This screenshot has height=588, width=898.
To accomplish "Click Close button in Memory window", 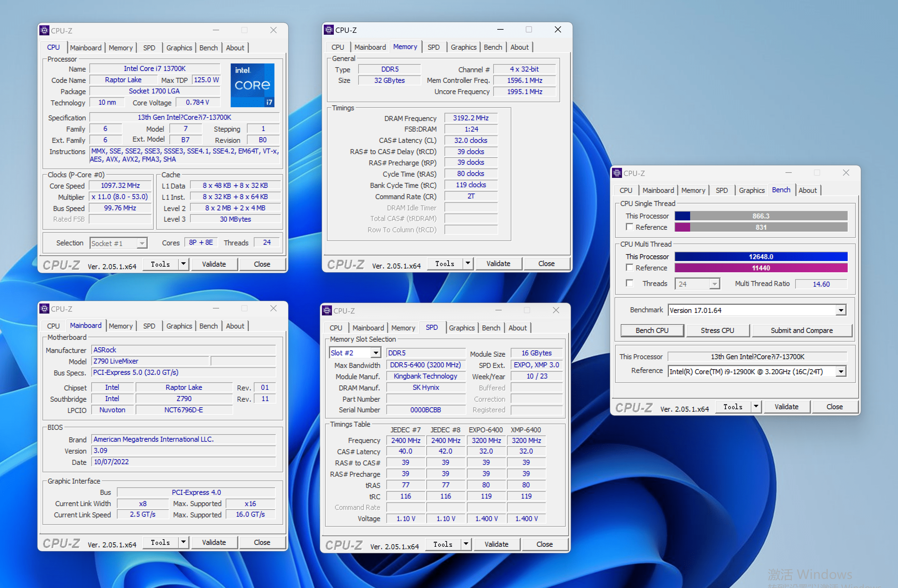I will 546,263.
